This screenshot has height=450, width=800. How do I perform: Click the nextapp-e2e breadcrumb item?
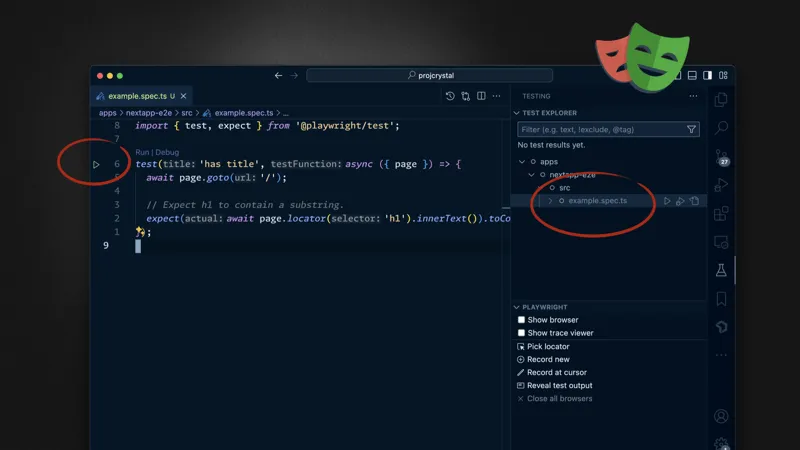click(148, 113)
